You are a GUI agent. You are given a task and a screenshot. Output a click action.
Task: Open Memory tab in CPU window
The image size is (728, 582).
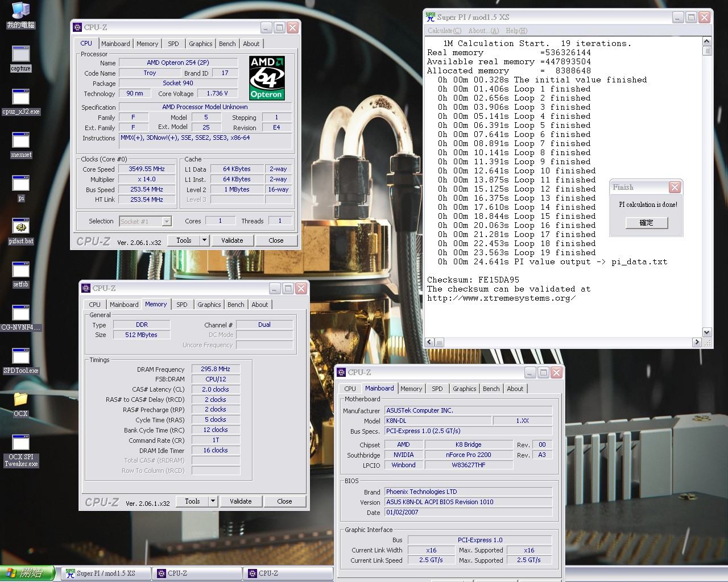[147, 44]
